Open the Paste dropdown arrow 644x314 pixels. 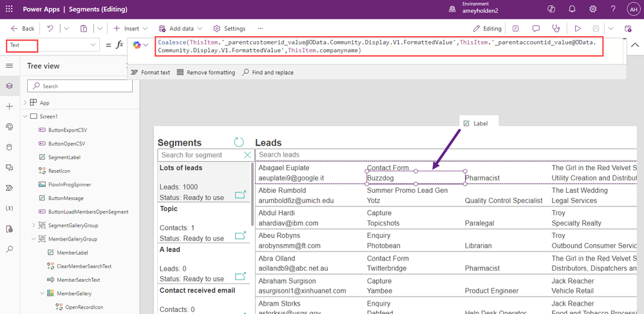click(x=100, y=28)
